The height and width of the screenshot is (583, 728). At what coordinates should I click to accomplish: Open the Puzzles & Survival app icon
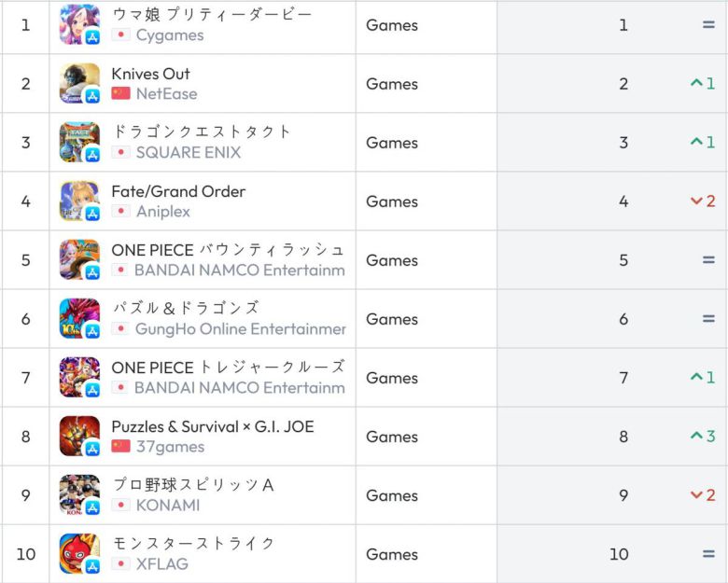79,437
